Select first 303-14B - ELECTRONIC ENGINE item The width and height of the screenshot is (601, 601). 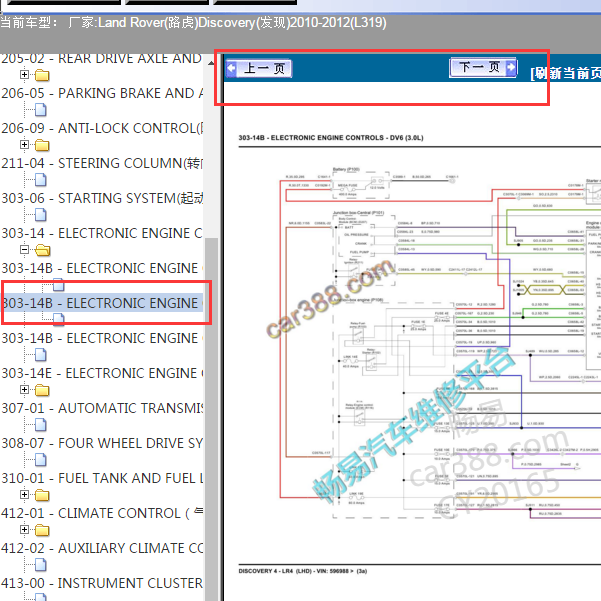pyautogui.click(x=102, y=268)
